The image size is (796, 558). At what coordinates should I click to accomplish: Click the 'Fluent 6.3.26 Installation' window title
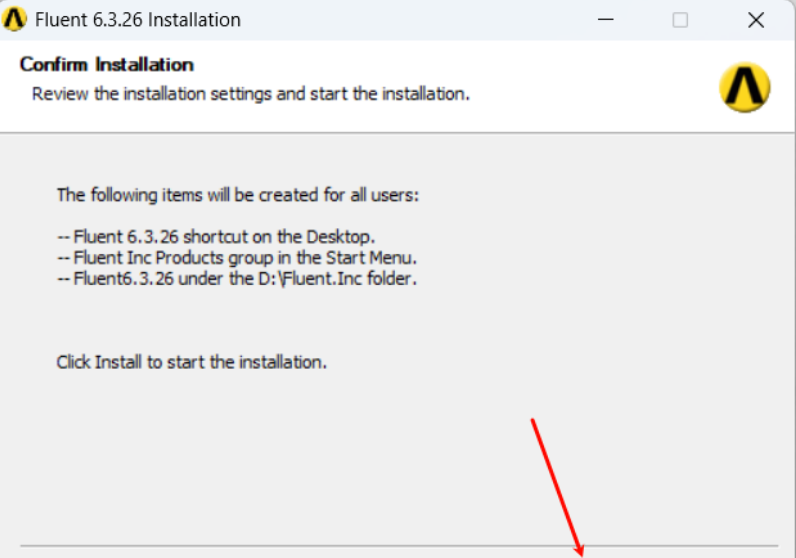tap(137, 20)
